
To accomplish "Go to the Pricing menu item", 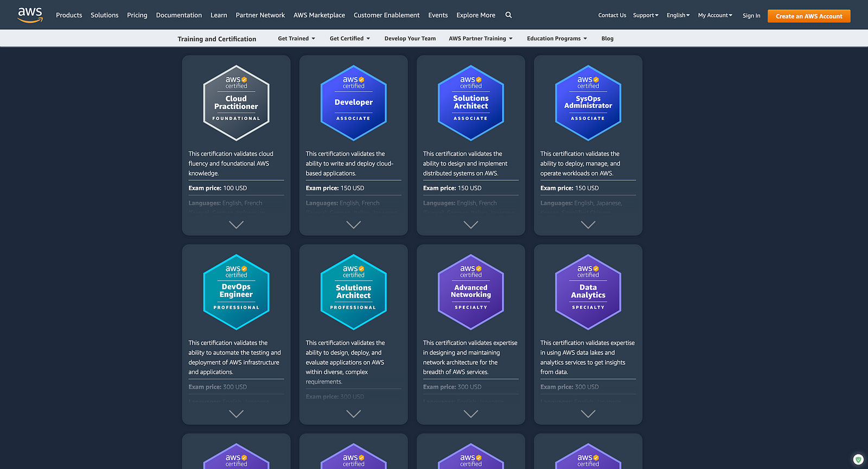I will 137,15.
